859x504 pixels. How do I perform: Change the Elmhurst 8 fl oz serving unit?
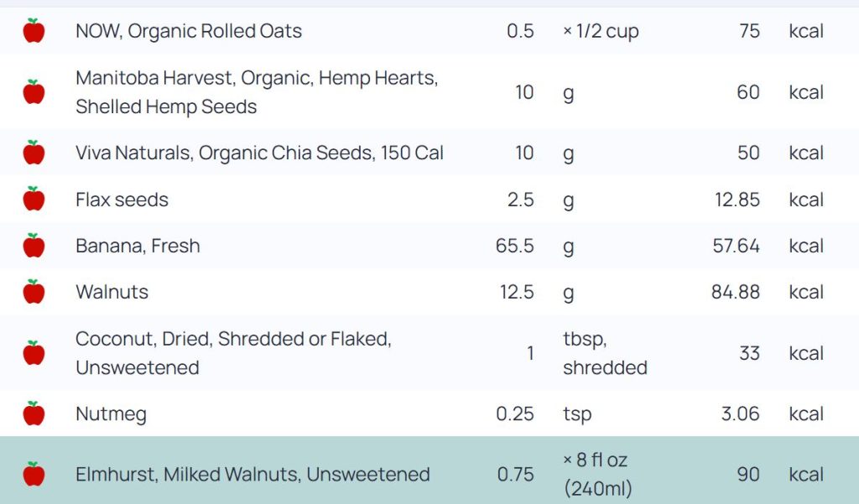[x=597, y=474]
